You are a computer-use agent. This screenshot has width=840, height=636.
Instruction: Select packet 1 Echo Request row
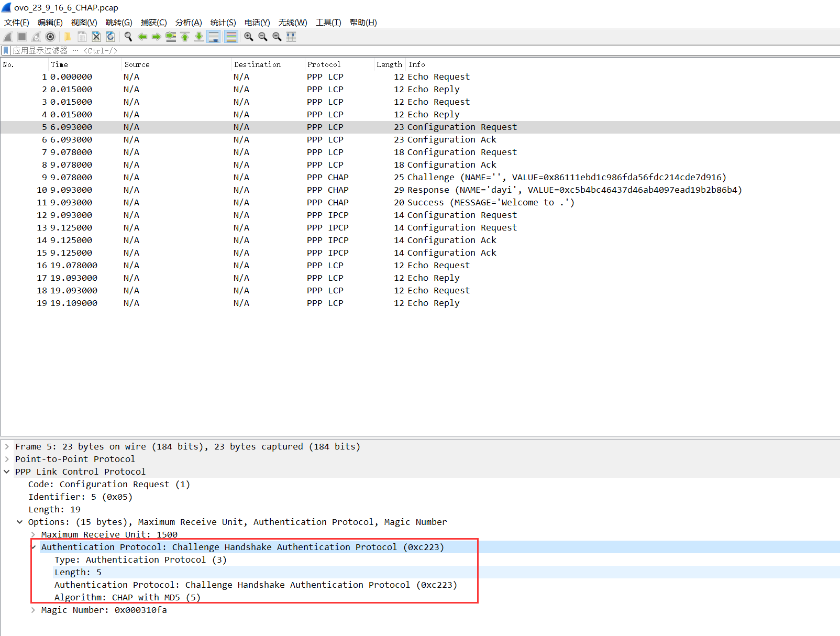coord(420,77)
